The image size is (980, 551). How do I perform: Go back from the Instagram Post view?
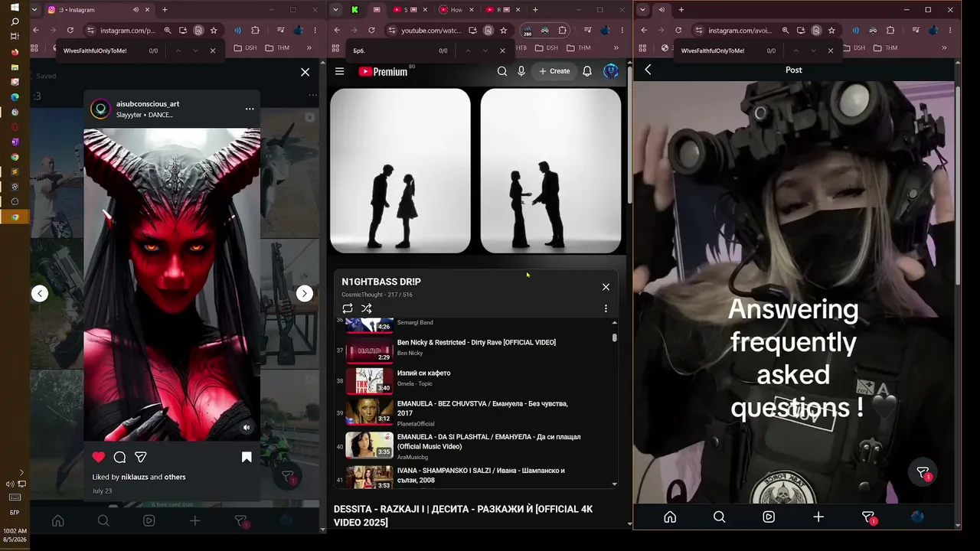click(x=648, y=70)
